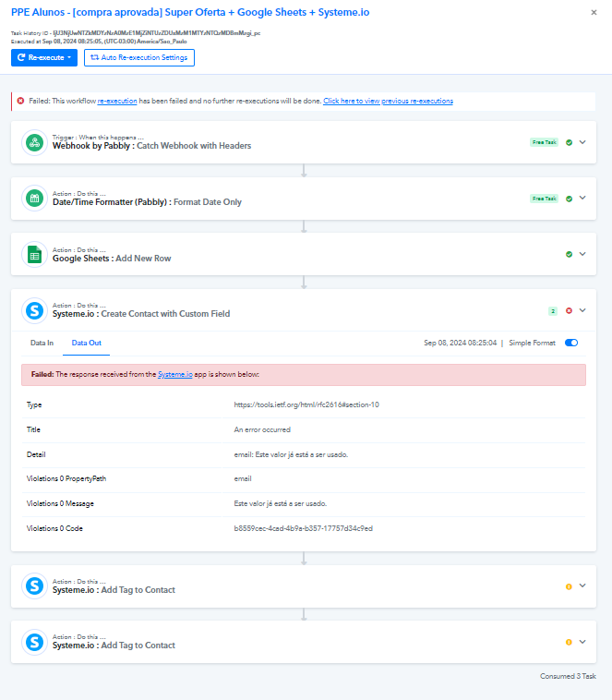The height and width of the screenshot is (700, 612).
Task: Close the task history dialog
Action: [x=594, y=13]
